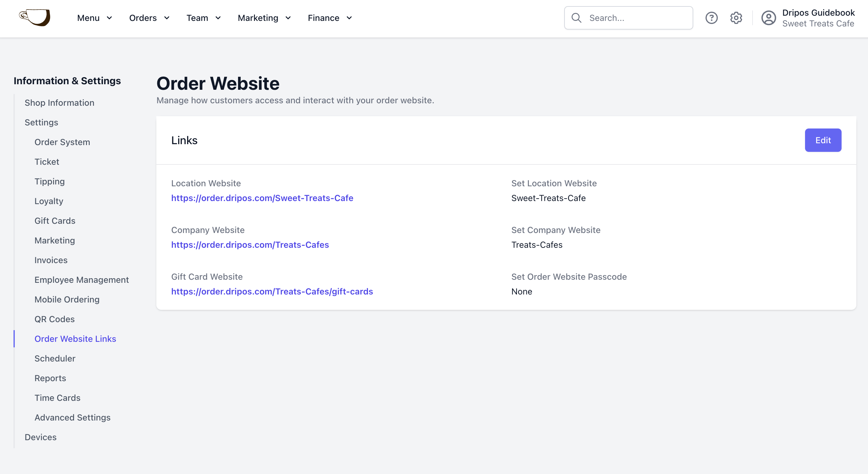
Task: Click the Links section heading
Action: click(184, 140)
